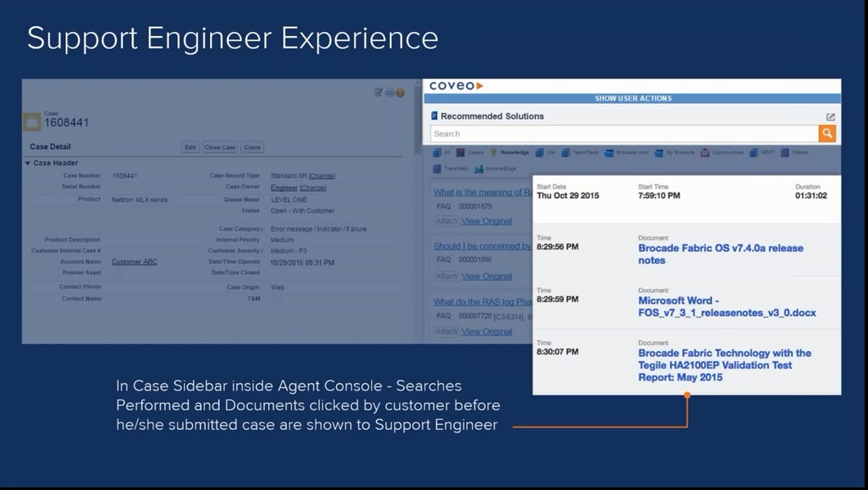Open the My Brocade search source
The width and height of the screenshot is (868, 490).
[x=656, y=153]
